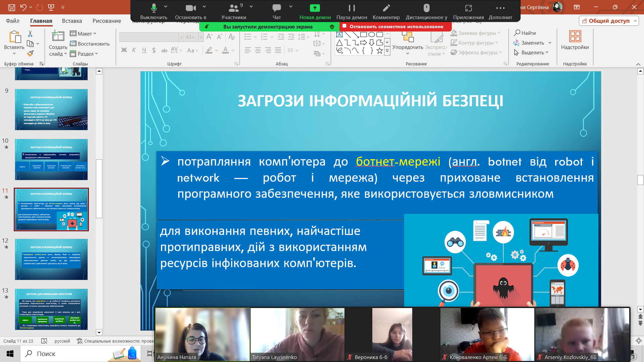
Task: Toggle align text right
Action: point(268,50)
